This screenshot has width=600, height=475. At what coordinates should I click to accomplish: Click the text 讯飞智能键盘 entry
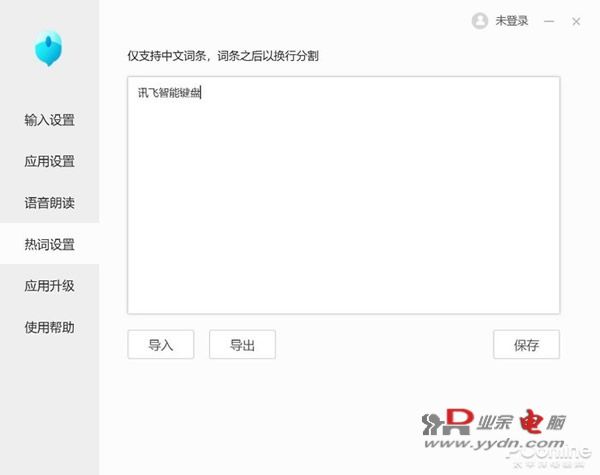pyautogui.click(x=169, y=93)
